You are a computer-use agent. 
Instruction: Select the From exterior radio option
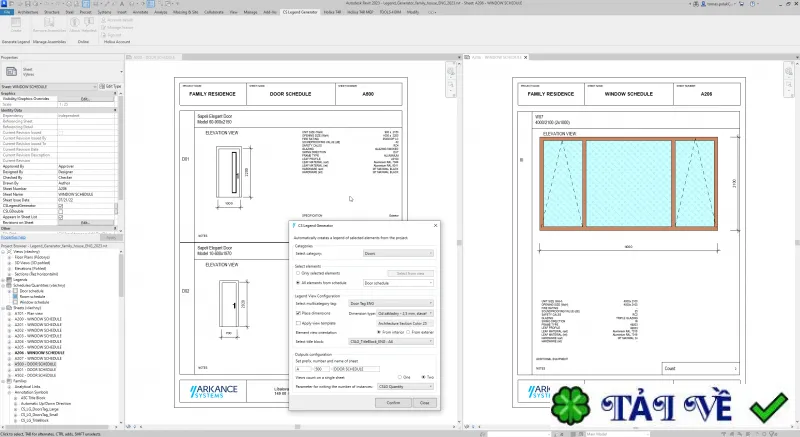pos(408,332)
